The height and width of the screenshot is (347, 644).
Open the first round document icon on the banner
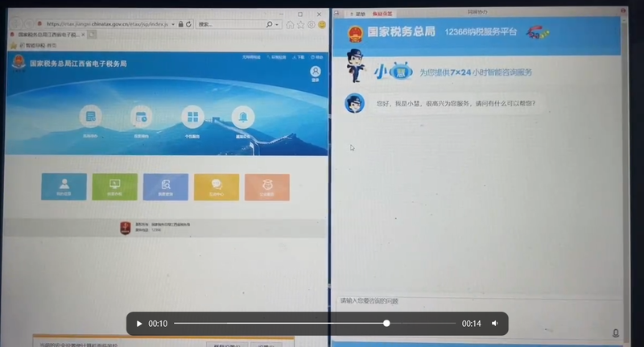pos(90,117)
